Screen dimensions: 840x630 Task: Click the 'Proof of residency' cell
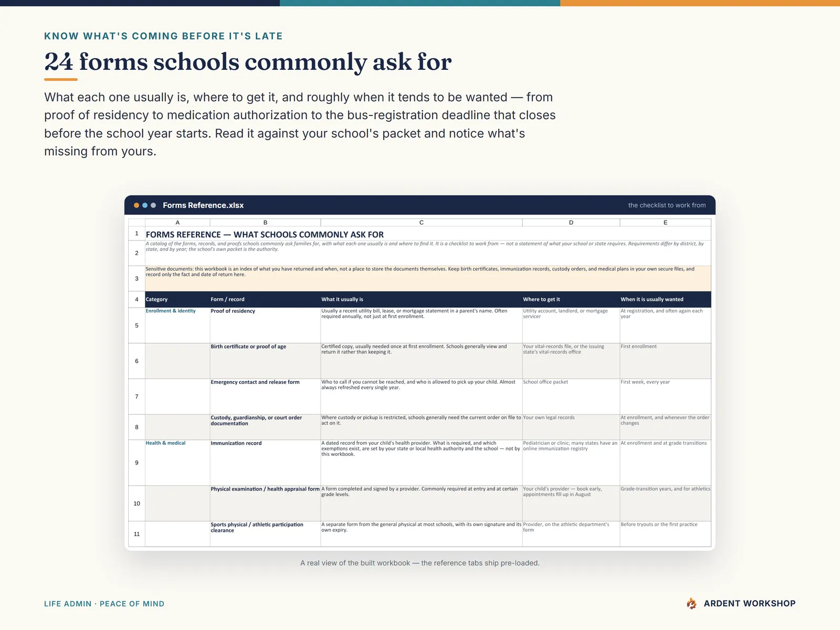point(265,325)
